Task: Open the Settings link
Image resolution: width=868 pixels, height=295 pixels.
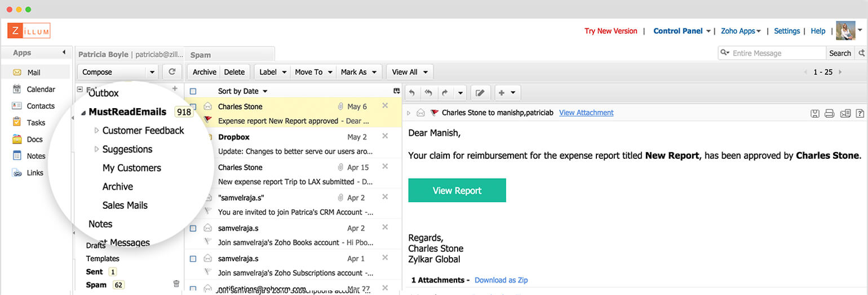Action: coord(787,31)
